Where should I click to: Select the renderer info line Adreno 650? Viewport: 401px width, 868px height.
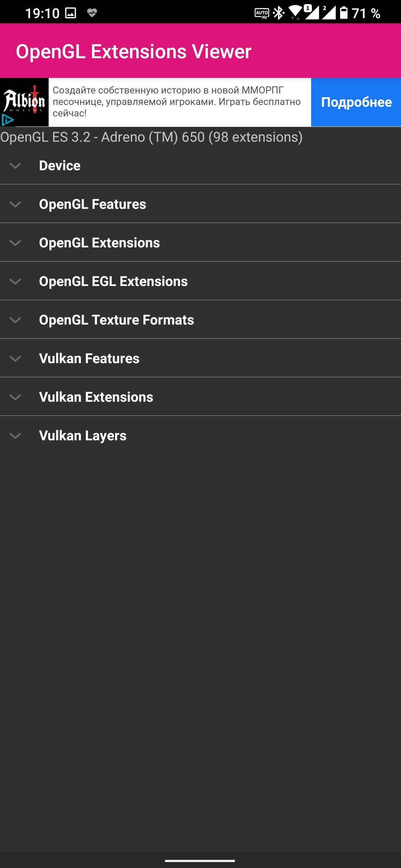coord(151,138)
